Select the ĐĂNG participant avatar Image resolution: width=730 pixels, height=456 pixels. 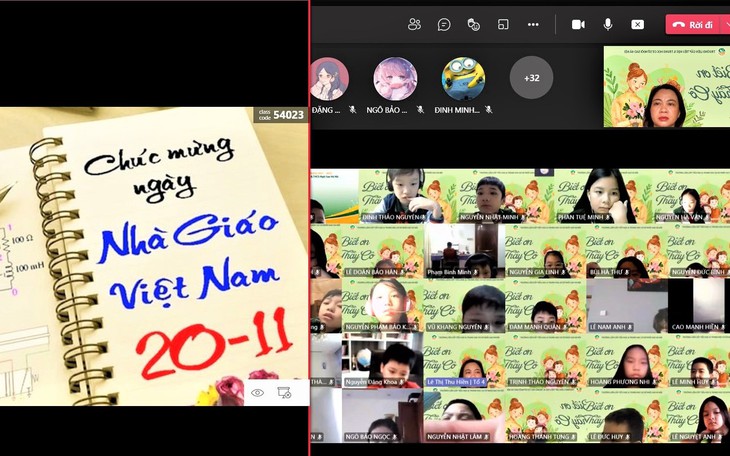point(329,79)
